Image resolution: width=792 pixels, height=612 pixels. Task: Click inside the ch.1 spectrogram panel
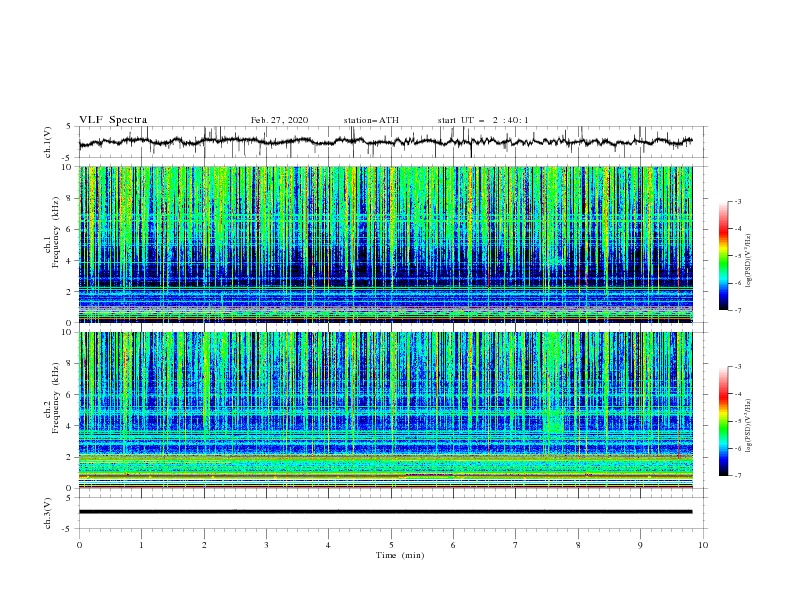385,244
